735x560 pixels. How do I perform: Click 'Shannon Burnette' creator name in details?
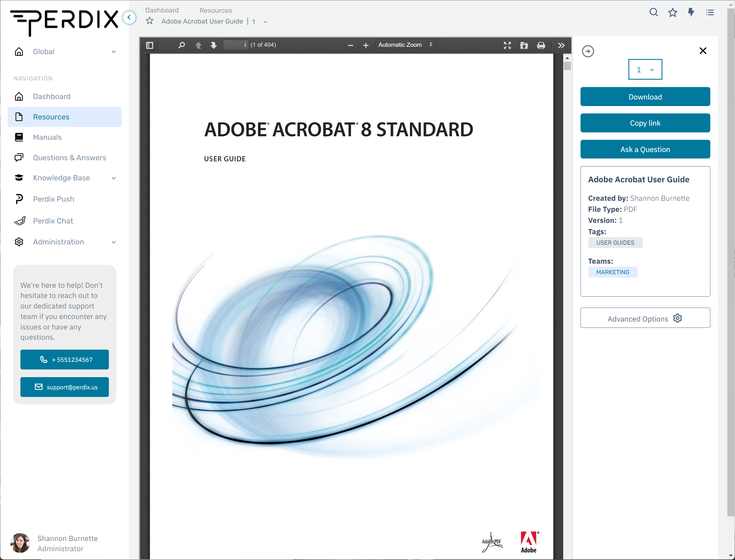660,198
